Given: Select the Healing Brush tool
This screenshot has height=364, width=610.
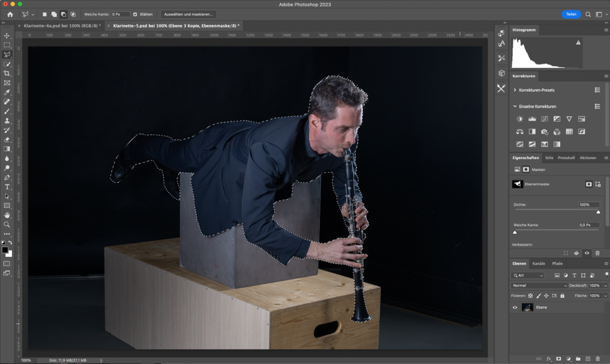Looking at the screenshot, I should pyautogui.click(x=7, y=101).
